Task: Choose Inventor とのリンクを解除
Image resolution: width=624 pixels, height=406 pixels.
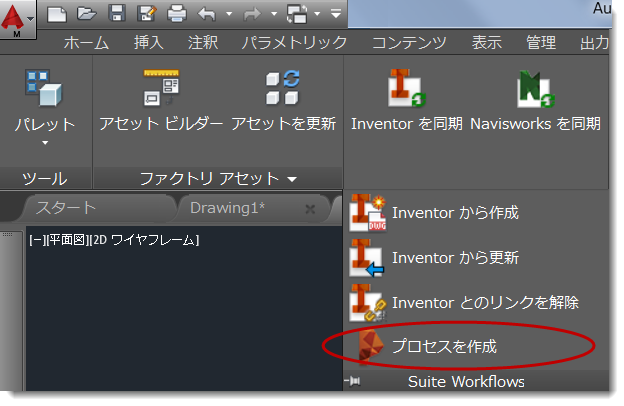Action: pyautogui.click(x=464, y=303)
